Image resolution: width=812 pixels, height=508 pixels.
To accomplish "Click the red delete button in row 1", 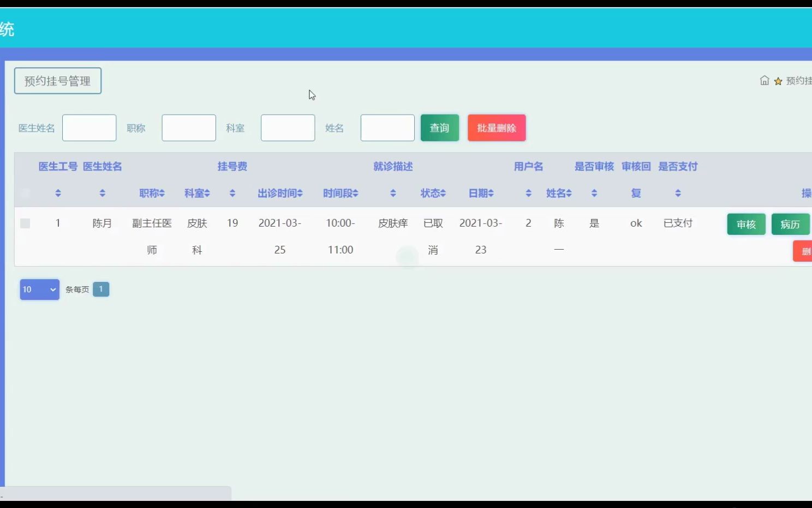I will pyautogui.click(x=803, y=251).
